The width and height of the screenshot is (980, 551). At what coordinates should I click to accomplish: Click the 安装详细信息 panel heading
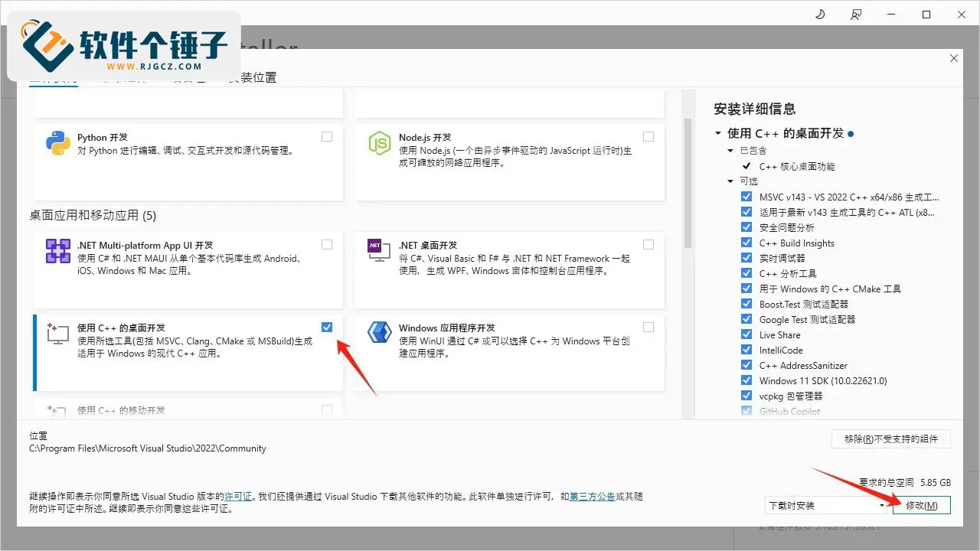pos(754,109)
